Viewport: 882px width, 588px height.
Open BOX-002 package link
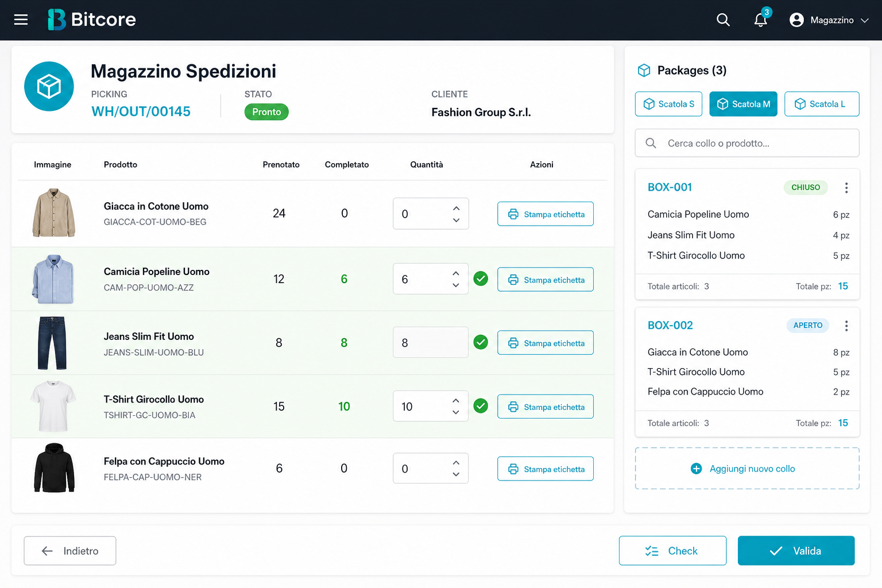click(670, 325)
